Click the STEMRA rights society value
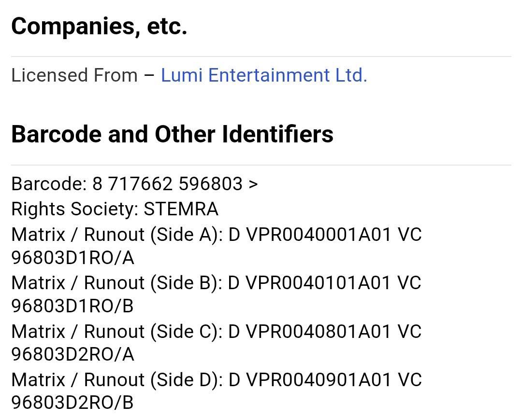This screenshot has height=420, width=522. pos(181,209)
